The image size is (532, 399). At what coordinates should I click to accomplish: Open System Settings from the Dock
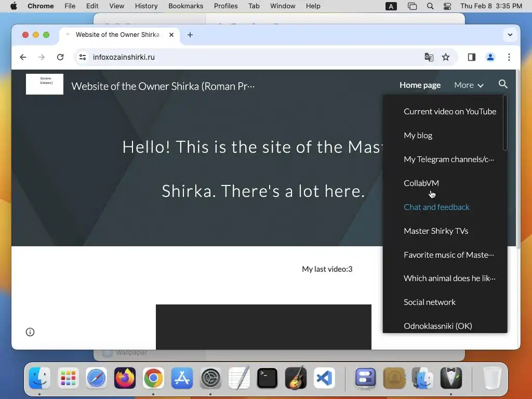[210, 378]
